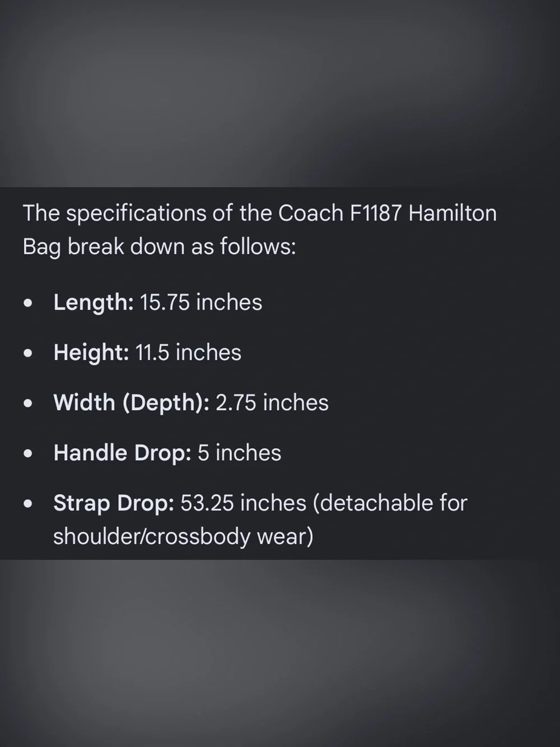This screenshot has height=747, width=560.
Task: Click the 15.75 inches value
Action: click(x=201, y=303)
